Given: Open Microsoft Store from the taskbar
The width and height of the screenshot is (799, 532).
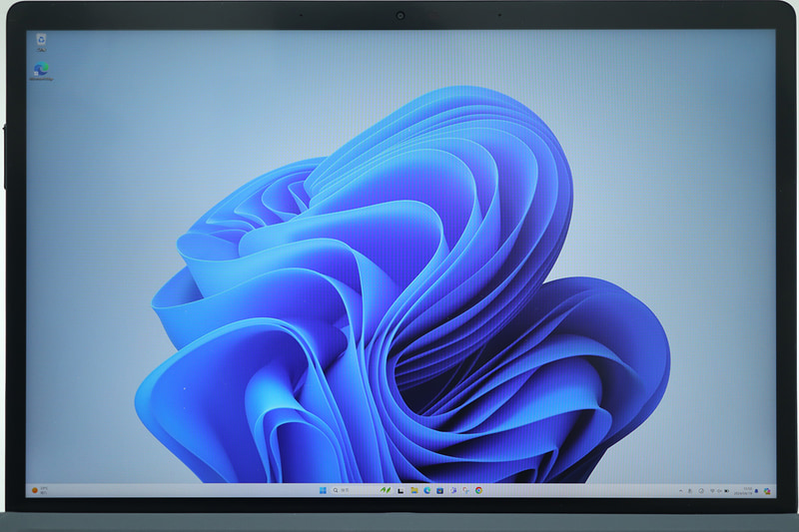Looking at the screenshot, I should pyautogui.click(x=439, y=491).
